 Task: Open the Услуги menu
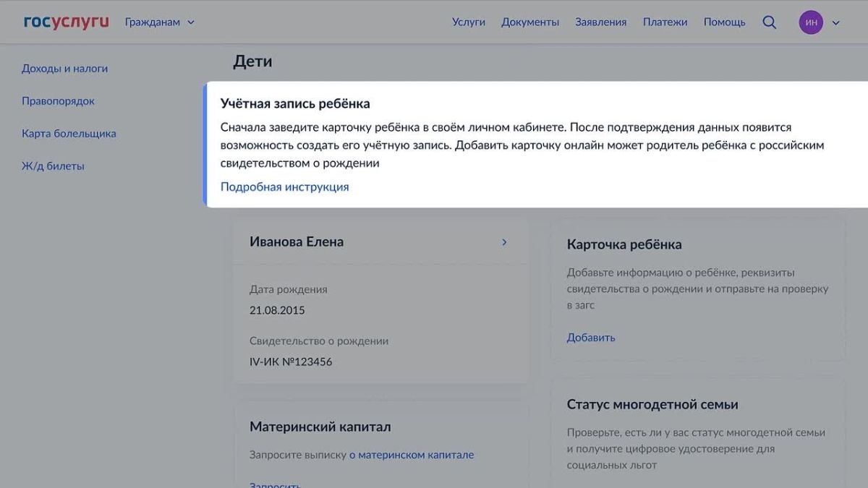coord(469,22)
